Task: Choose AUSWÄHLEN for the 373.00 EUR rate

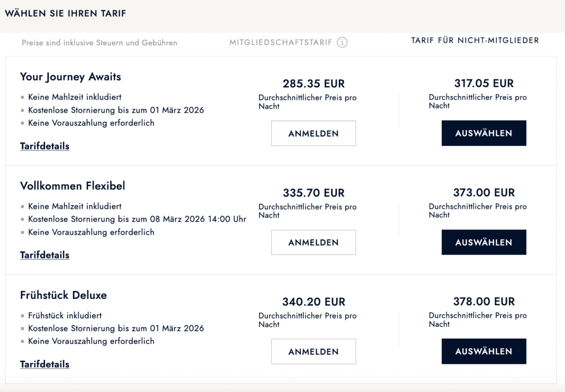Action: [484, 242]
